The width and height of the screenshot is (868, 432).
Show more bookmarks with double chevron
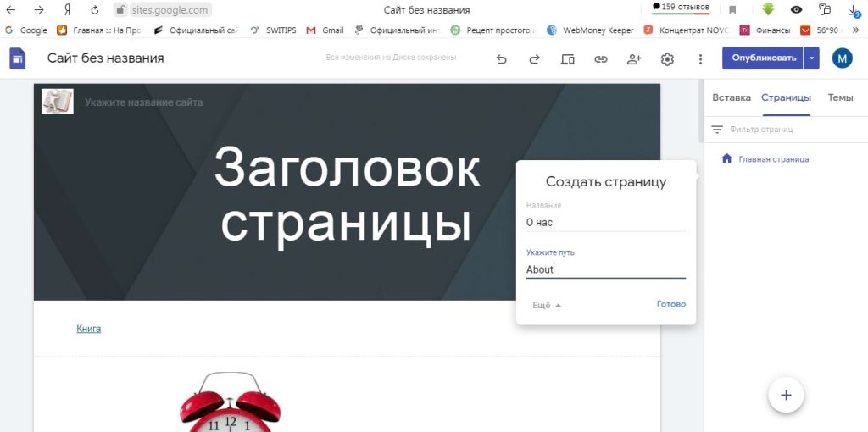856,30
